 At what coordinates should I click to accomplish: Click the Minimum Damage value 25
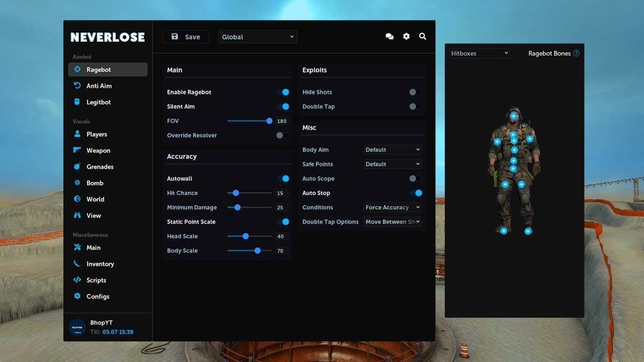[x=282, y=208]
